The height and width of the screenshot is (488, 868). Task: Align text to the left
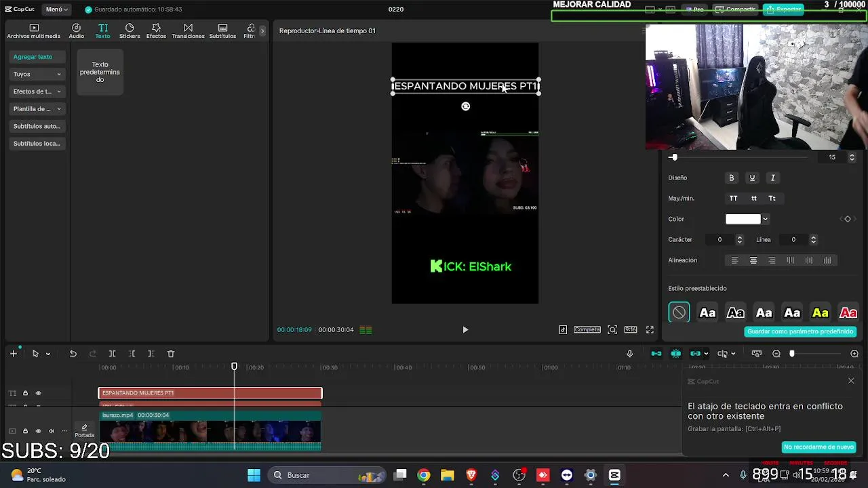tap(734, 260)
